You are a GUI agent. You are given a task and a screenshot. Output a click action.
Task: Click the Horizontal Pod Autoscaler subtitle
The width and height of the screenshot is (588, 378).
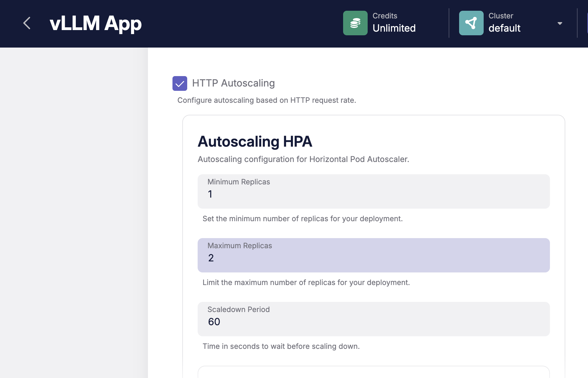pyautogui.click(x=303, y=159)
